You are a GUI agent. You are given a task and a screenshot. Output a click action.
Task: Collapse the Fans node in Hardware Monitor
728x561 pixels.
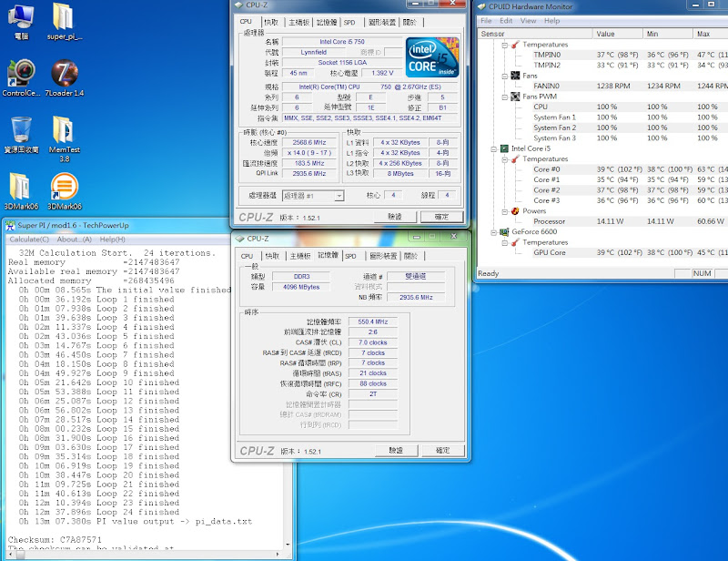(x=505, y=76)
